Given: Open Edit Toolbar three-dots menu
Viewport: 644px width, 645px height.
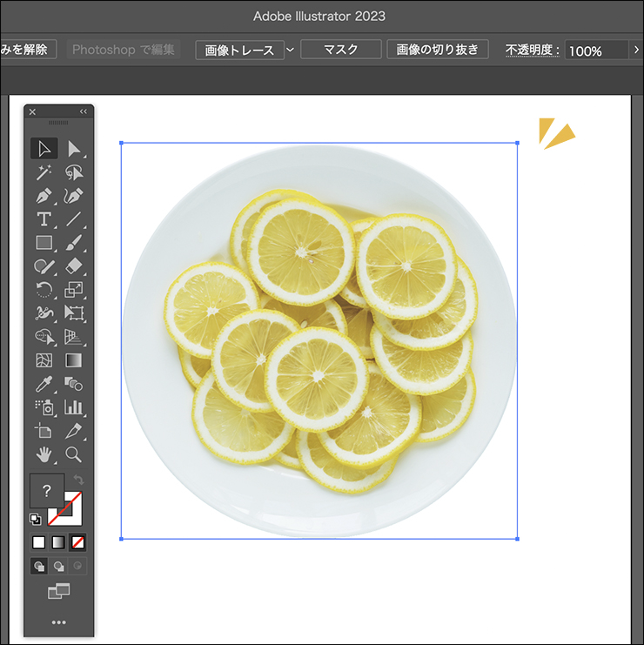Looking at the screenshot, I should [x=58, y=622].
